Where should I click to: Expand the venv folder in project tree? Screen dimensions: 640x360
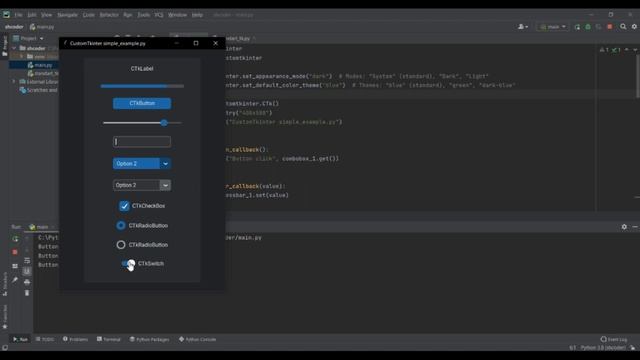pos(21,57)
